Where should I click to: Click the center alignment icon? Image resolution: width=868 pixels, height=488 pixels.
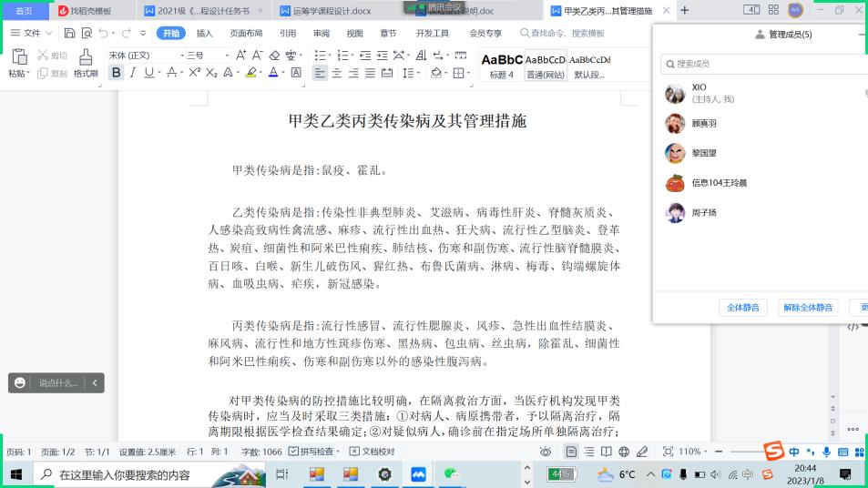coord(337,73)
